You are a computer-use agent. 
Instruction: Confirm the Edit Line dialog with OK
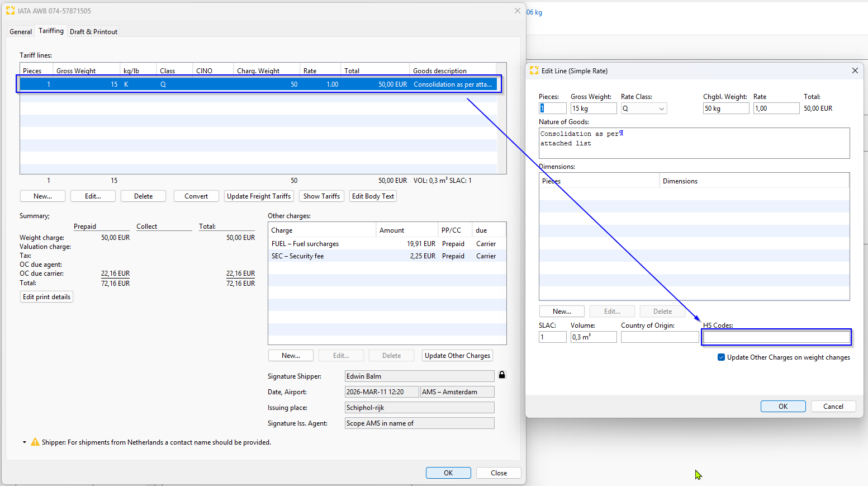click(782, 407)
